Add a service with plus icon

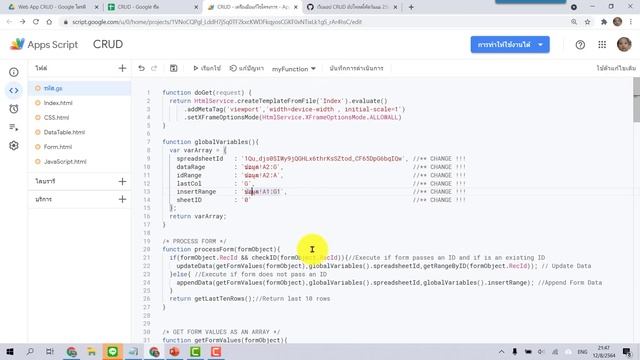tap(122, 199)
